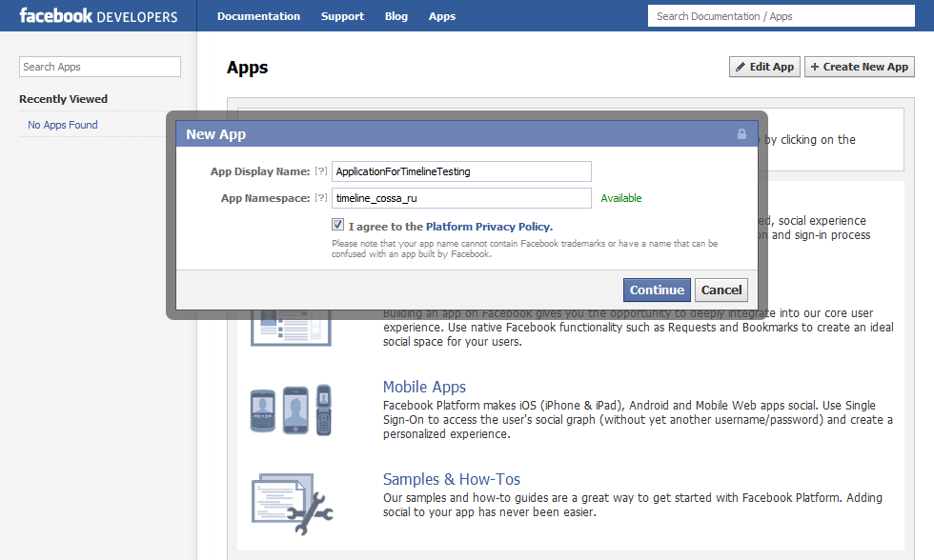
Task: Click the help [?] next to App Display Name
Action: click(321, 171)
